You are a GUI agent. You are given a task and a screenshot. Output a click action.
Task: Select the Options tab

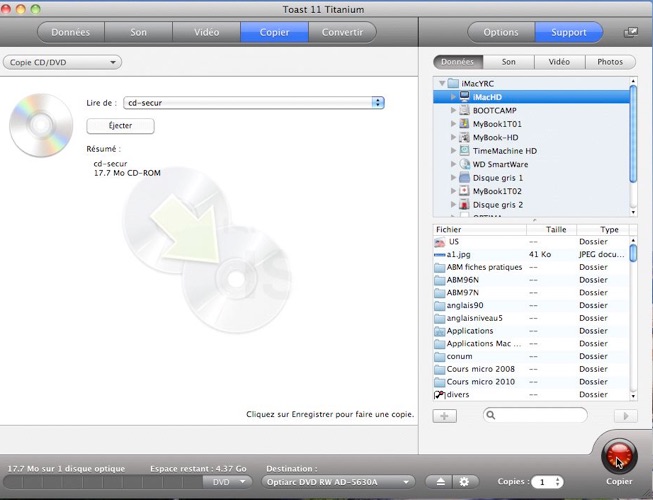[501, 32]
